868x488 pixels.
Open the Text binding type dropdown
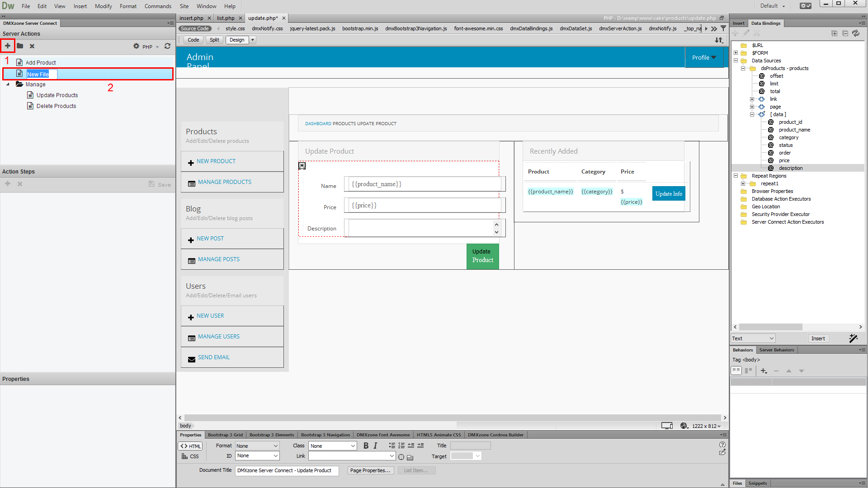coord(753,338)
